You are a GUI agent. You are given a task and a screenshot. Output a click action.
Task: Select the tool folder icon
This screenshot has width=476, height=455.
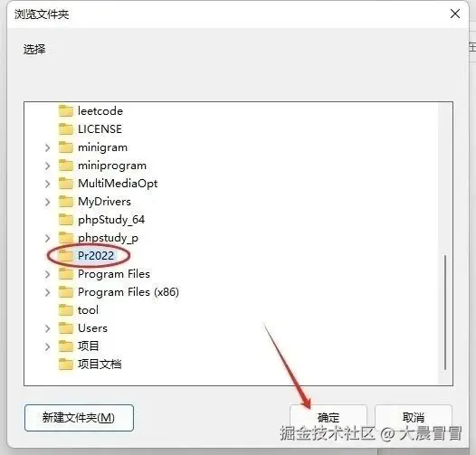pos(65,310)
